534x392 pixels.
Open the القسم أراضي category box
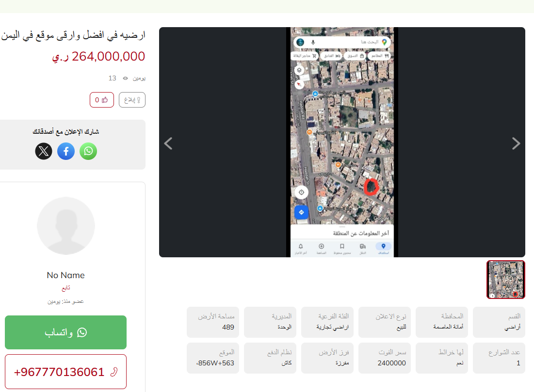[x=499, y=322]
